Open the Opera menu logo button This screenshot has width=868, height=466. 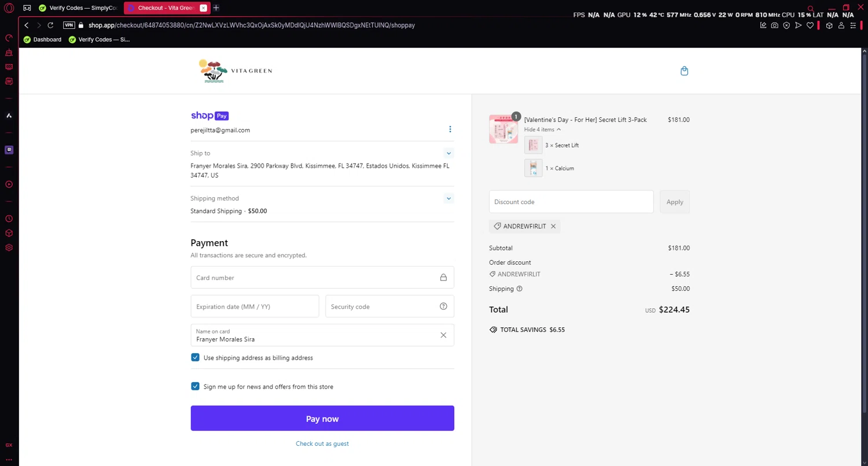[x=9, y=8]
